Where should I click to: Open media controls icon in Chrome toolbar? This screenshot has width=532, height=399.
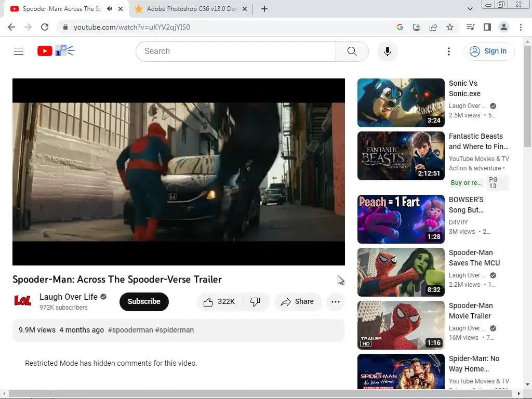pos(470,27)
